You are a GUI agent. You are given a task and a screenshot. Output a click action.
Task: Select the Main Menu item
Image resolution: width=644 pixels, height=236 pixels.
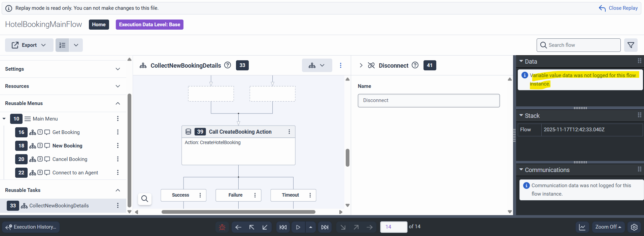point(45,119)
